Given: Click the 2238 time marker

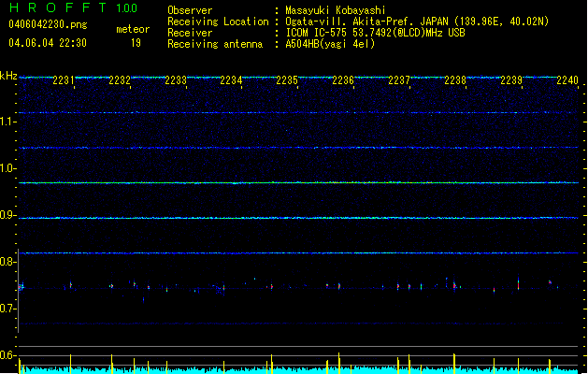Looking at the screenshot, I should pyautogui.click(x=455, y=81).
